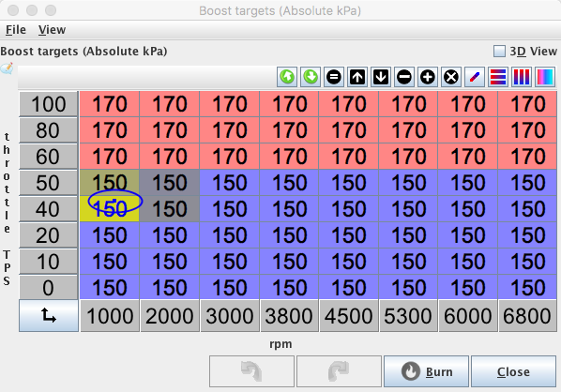Click the vertical interpolate stripes icon
Image resolution: width=561 pixels, height=392 pixels.
tap(522, 77)
